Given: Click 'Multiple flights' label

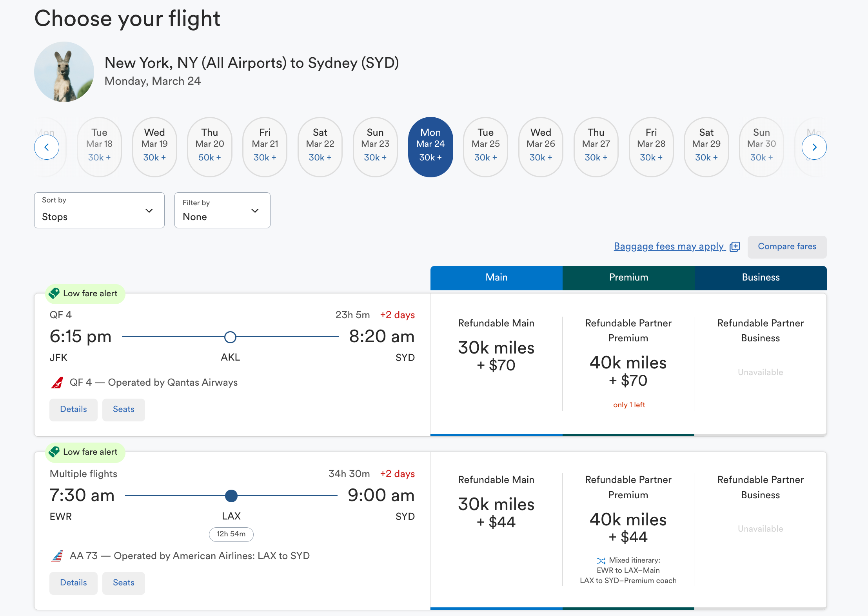Looking at the screenshot, I should pyautogui.click(x=84, y=474).
